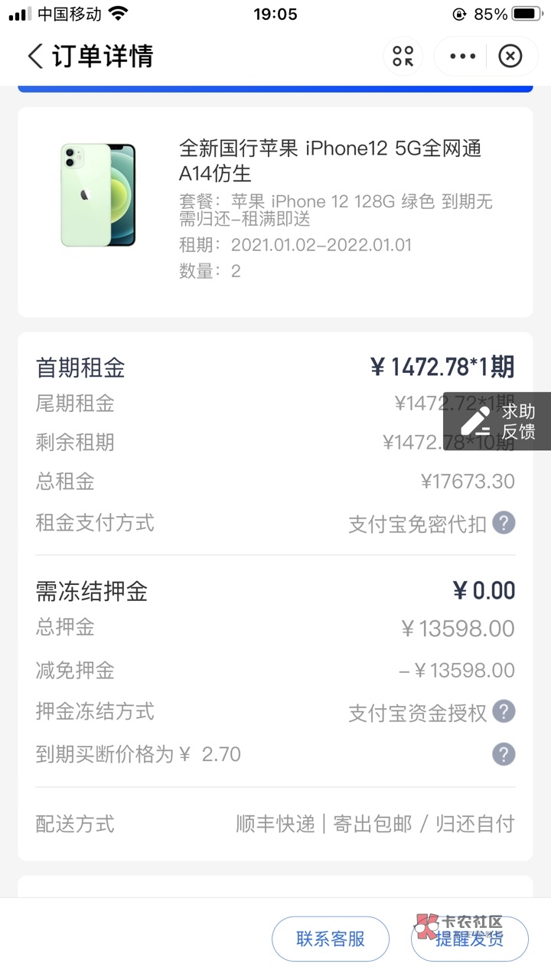Tap the 需冻结押金 ¥0.00 row
551x980 pixels.
pos(275,591)
